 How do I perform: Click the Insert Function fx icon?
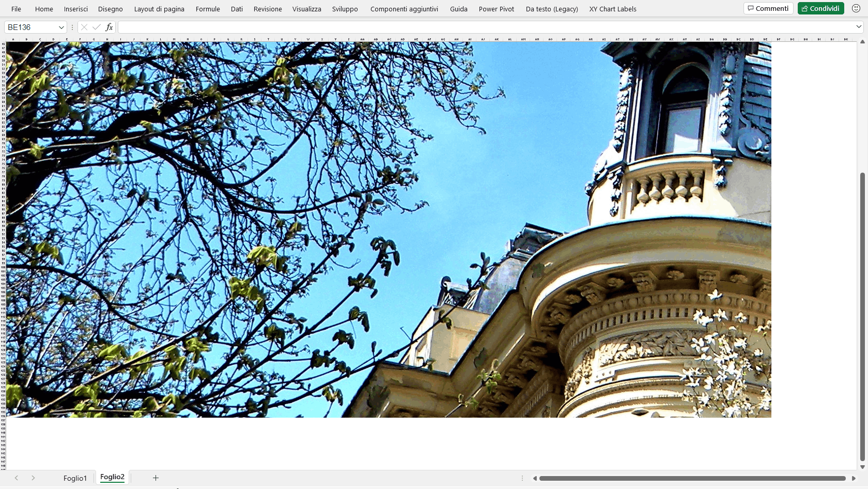point(109,27)
